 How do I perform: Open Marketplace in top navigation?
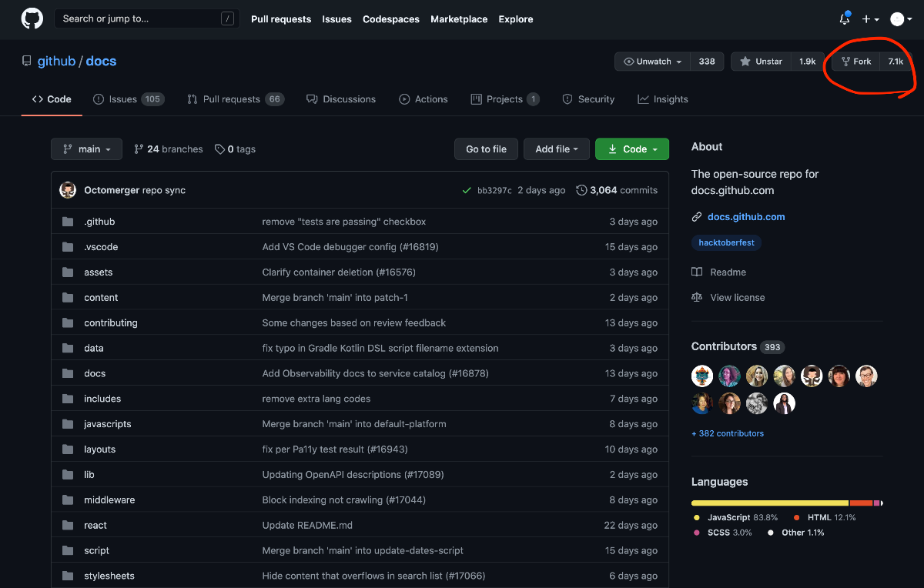point(459,19)
